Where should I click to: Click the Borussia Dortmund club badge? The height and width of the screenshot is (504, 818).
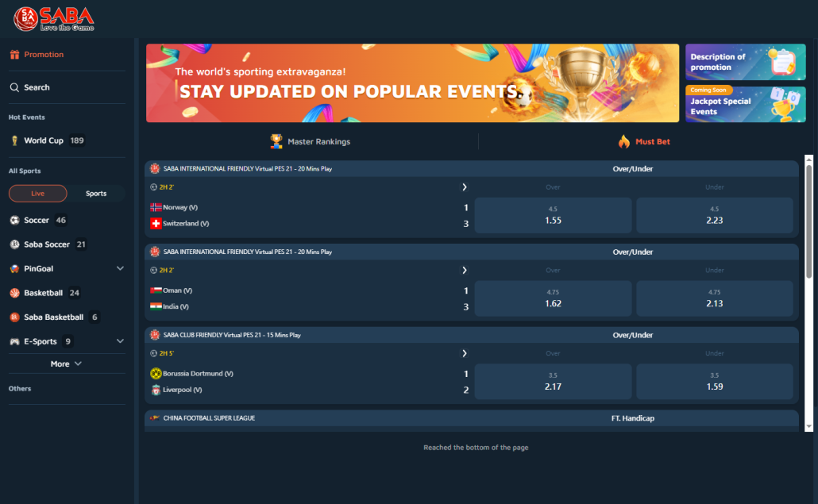[156, 373]
